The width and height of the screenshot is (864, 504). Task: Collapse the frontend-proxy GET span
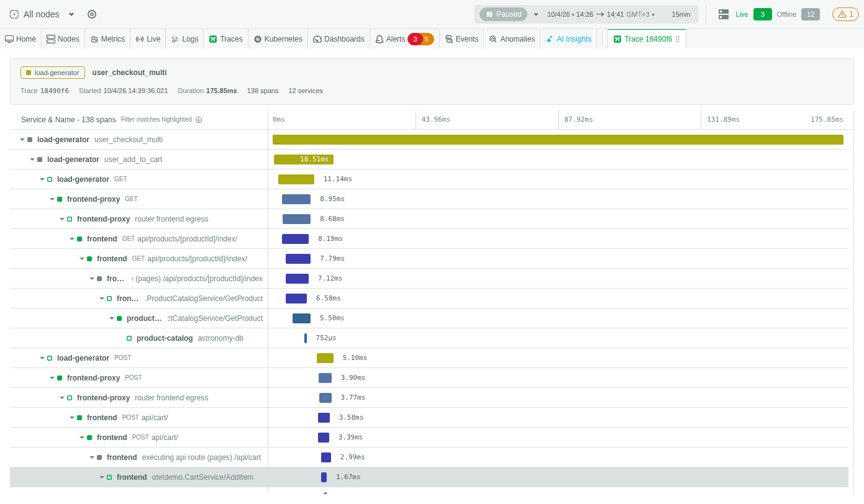(52, 199)
